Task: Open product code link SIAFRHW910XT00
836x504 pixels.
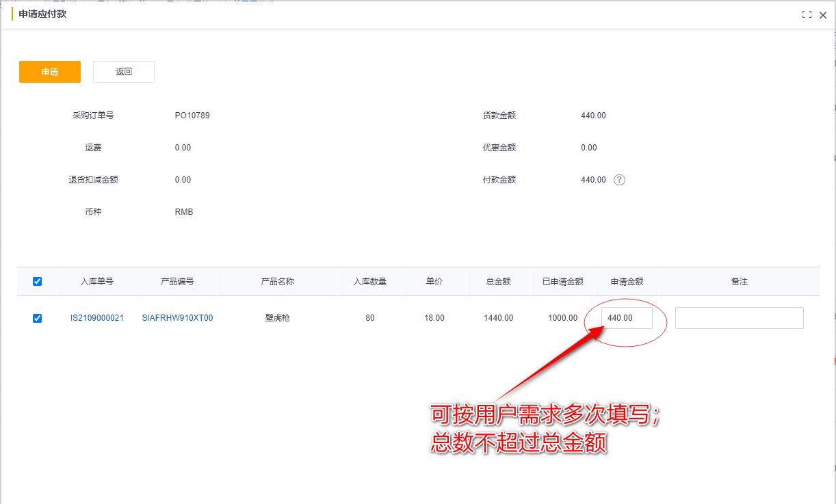Action: pyautogui.click(x=177, y=317)
